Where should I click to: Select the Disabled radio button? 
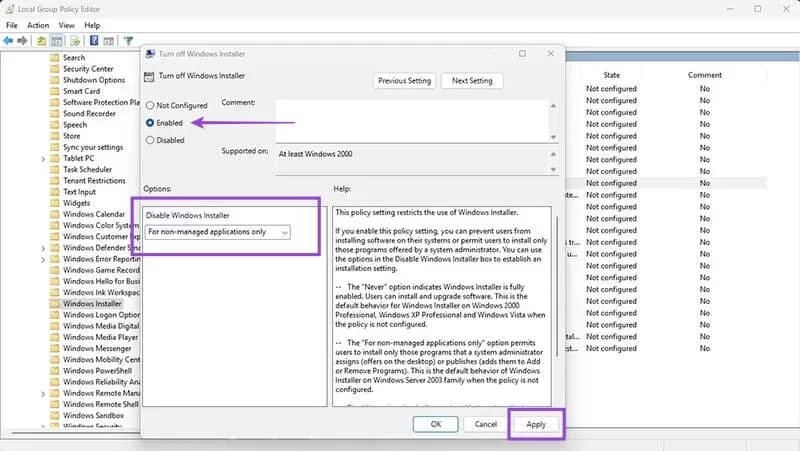pos(151,141)
